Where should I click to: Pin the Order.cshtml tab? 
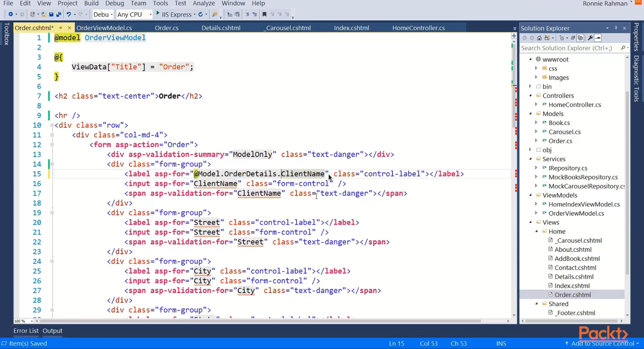click(61, 28)
